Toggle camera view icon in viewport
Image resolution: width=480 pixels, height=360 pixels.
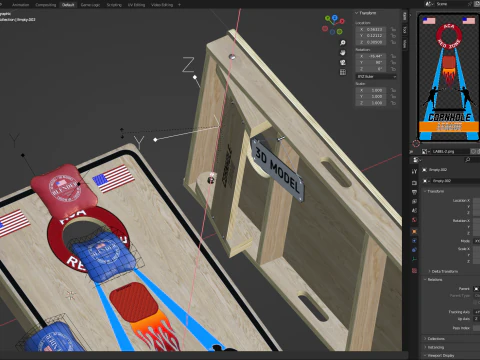[x=343, y=62]
